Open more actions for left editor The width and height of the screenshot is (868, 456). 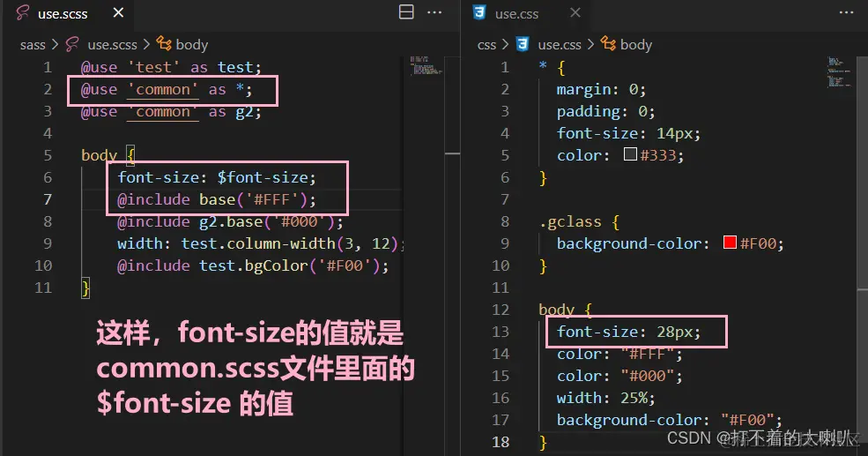434,12
